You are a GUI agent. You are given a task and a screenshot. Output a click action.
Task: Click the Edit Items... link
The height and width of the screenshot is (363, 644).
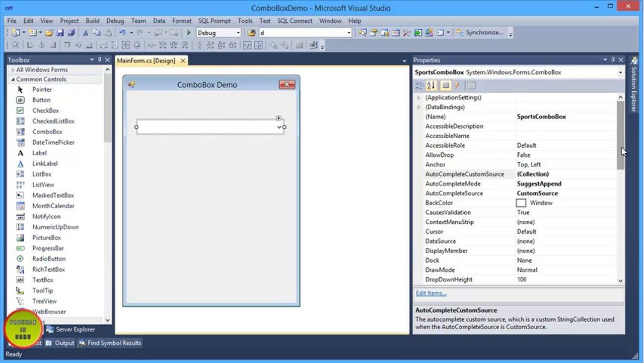431,293
